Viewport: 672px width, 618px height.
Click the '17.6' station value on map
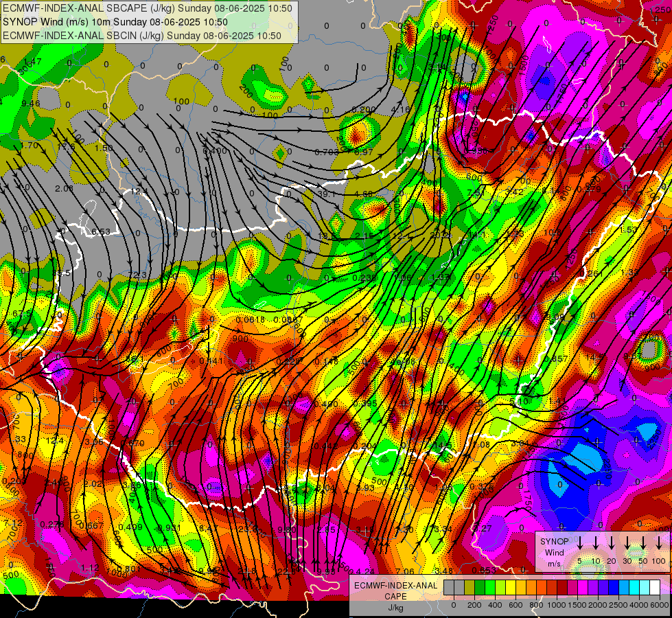coord(66,146)
